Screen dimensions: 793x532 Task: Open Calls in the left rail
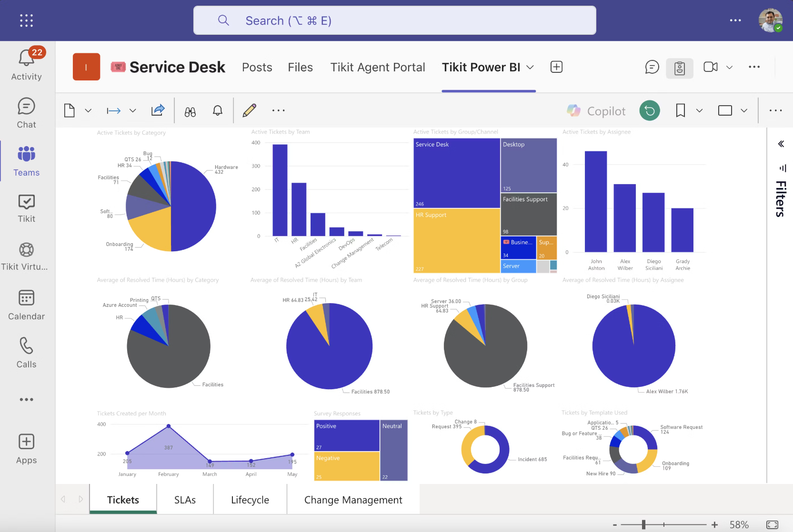coord(27,353)
